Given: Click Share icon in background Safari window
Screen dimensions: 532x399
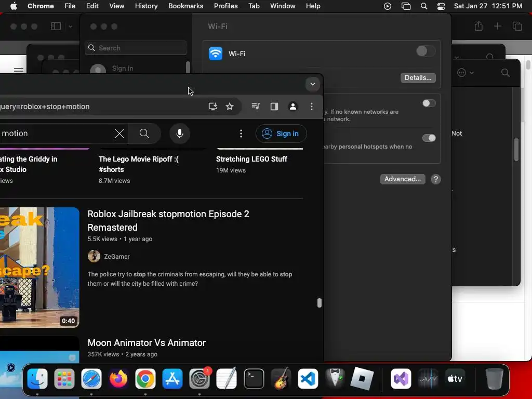Looking at the screenshot, I should 478,26.
